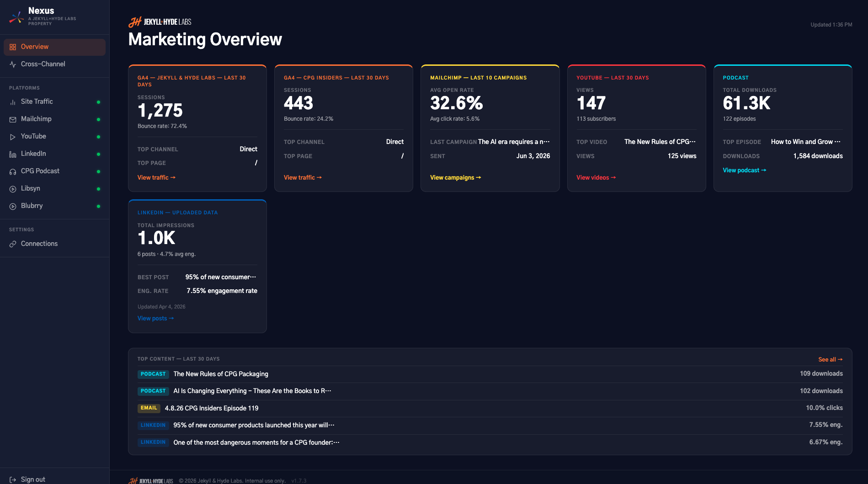Go to Site Traffic platform
The image size is (868, 484).
(54, 102)
